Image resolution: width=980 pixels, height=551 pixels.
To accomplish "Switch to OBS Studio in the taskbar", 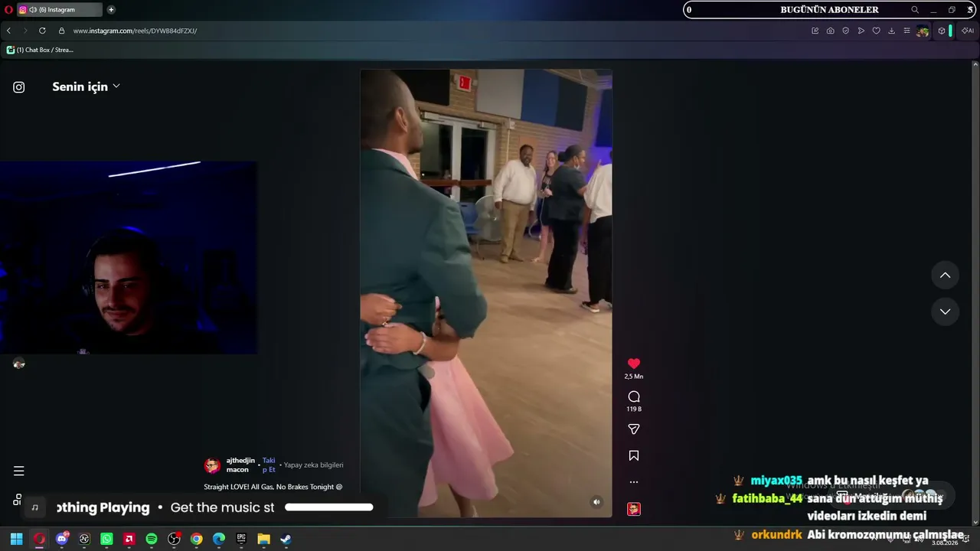I will (x=175, y=539).
